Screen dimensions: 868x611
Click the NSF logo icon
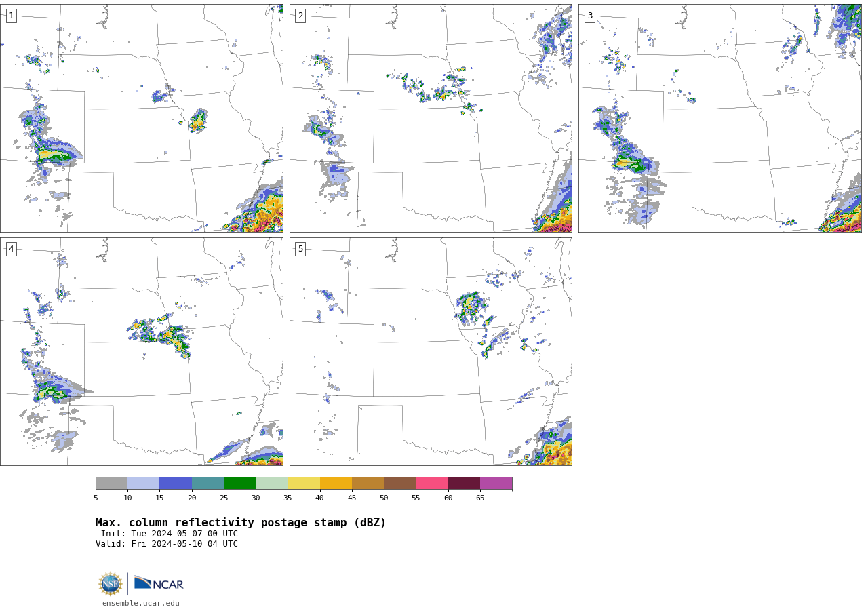pyautogui.click(x=111, y=584)
